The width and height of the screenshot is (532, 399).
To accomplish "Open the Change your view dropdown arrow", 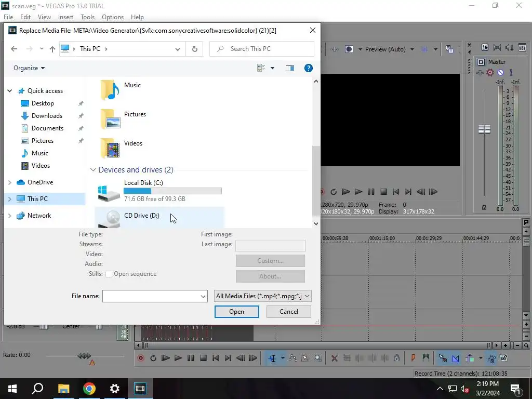I will [x=272, y=68].
